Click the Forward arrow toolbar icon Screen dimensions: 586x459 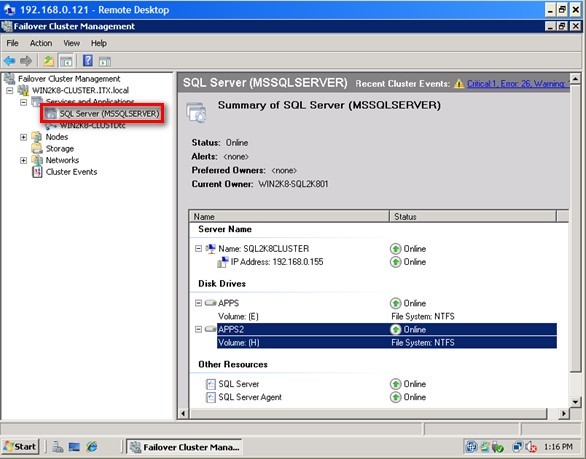(25, 61)
